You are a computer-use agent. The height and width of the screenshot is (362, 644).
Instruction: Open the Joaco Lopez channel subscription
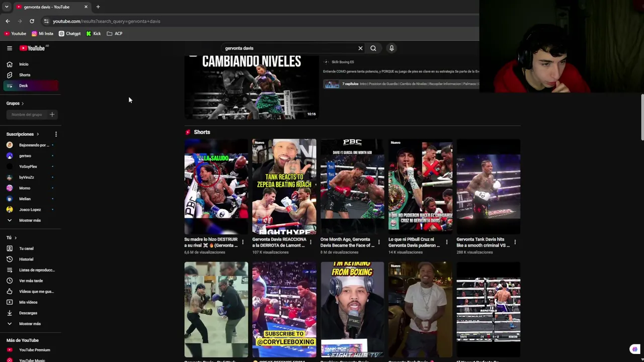coord(30,210)
